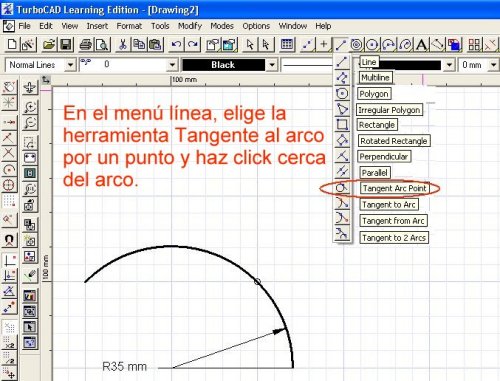Click the Undo arrow icon
The width and height of the screenshot is (500, 381).
177,44
